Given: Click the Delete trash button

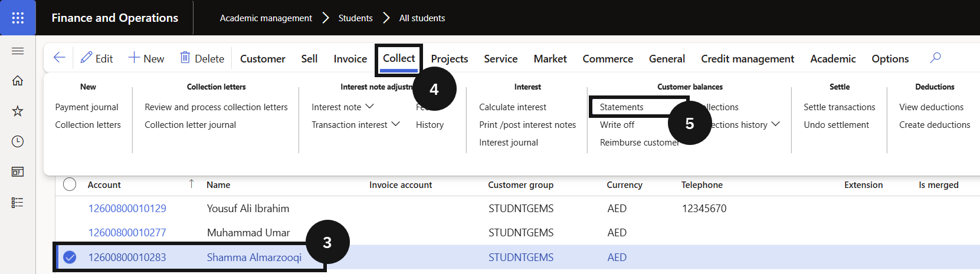Looking at the screenshot, I should 202,58.
